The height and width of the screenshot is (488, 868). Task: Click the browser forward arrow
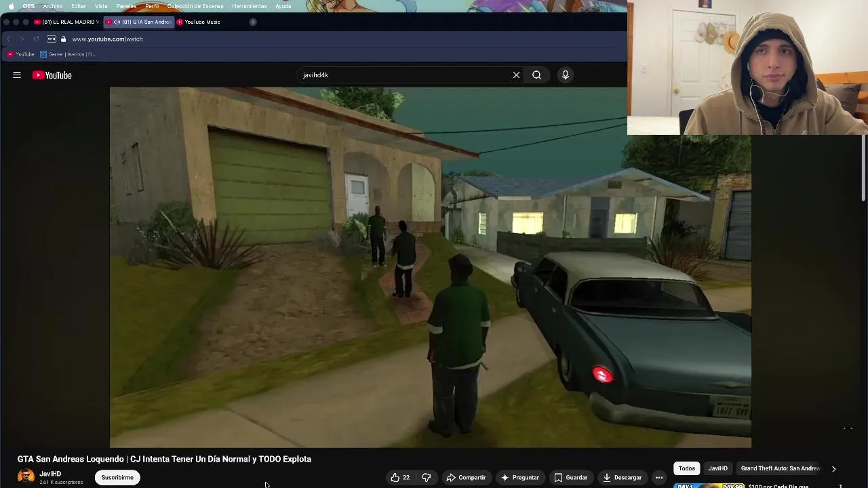pyautogui.click(x=22, y=39)
